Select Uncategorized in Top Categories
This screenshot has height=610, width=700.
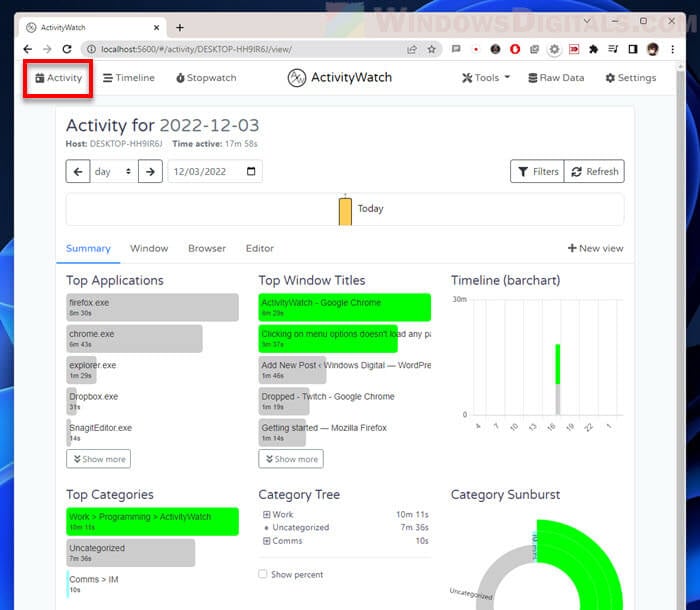pyautogui.click(x=130, y=553)
